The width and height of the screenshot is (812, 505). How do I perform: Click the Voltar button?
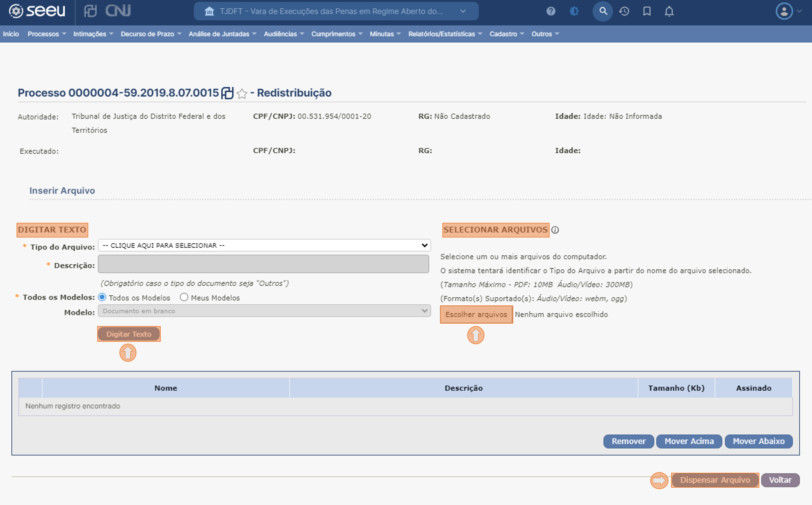pyautogui.click(x=780, y=480)
